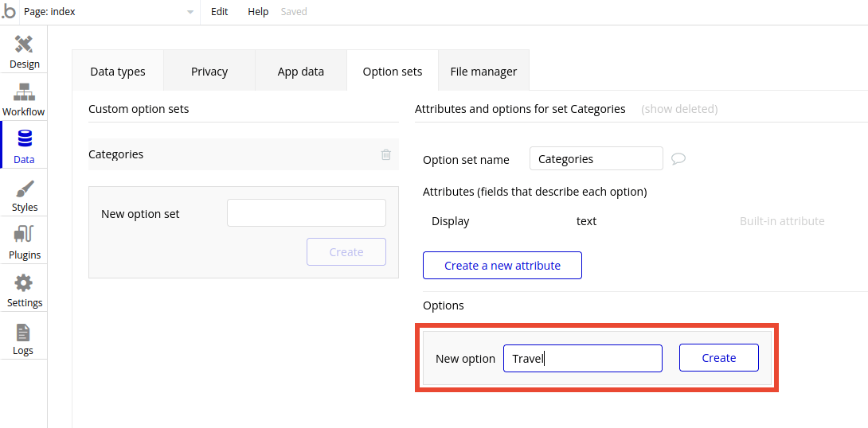Click the attribute type 'text'
Image resolution: width=868 pixels, height=428 pixels.
(x=586, y=221)
